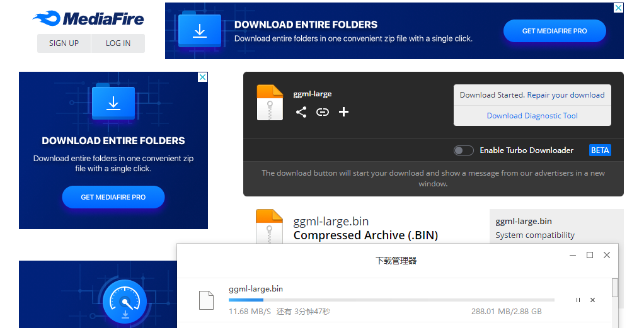Click the ggml-large.bin name in download manager
The width and height of the screenshot is (644, 328).
pyautogui.click(x=256, y=289)
